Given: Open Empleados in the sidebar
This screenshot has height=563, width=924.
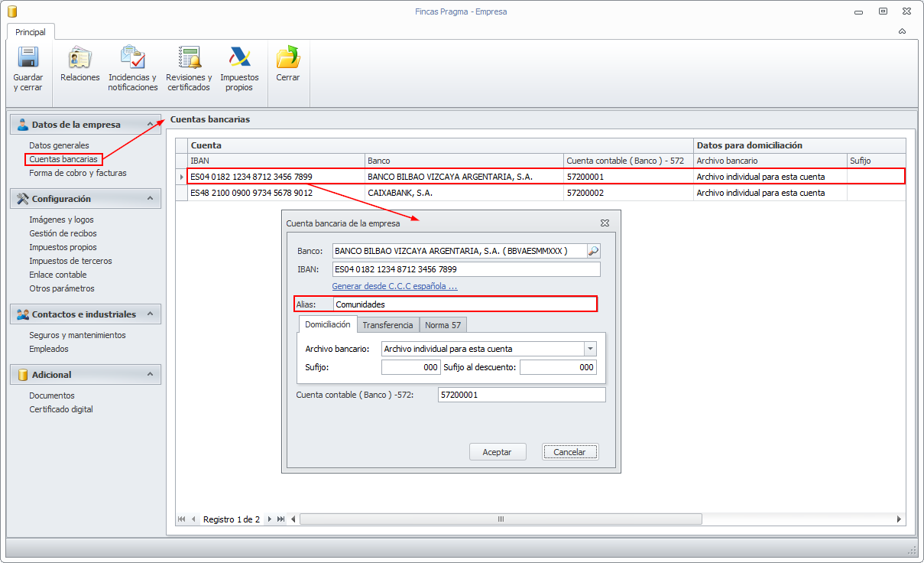Looking at the screenshot, I should [49, 349].
